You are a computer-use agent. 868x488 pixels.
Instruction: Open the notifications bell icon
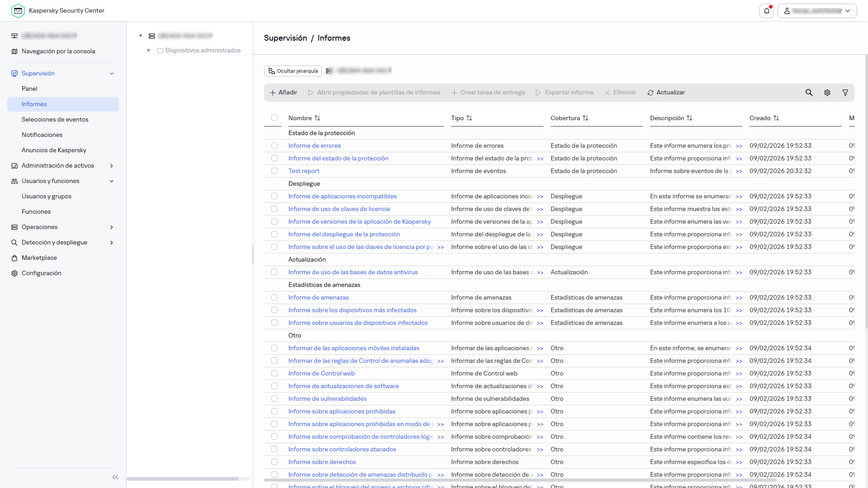pos(767,11)
